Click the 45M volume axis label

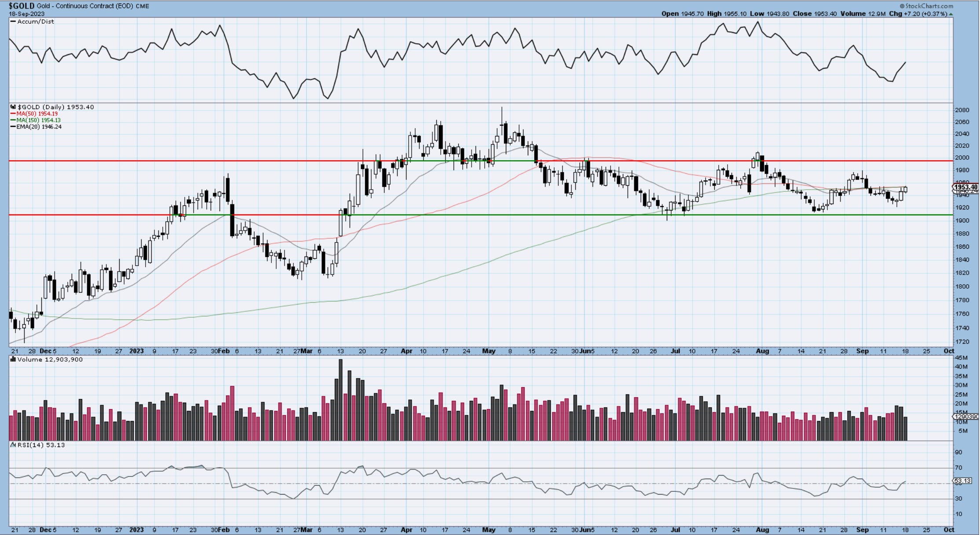[x=961, y=358]
